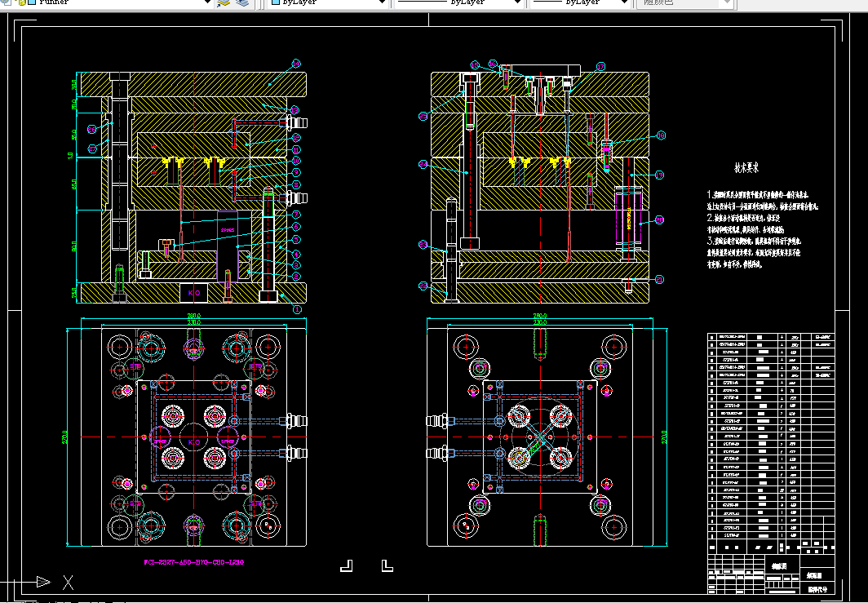The width and height of the screenshot is (868, 603).
Task: Select the magenta FCI-2327 mold code text
Action: pos(193,562)
